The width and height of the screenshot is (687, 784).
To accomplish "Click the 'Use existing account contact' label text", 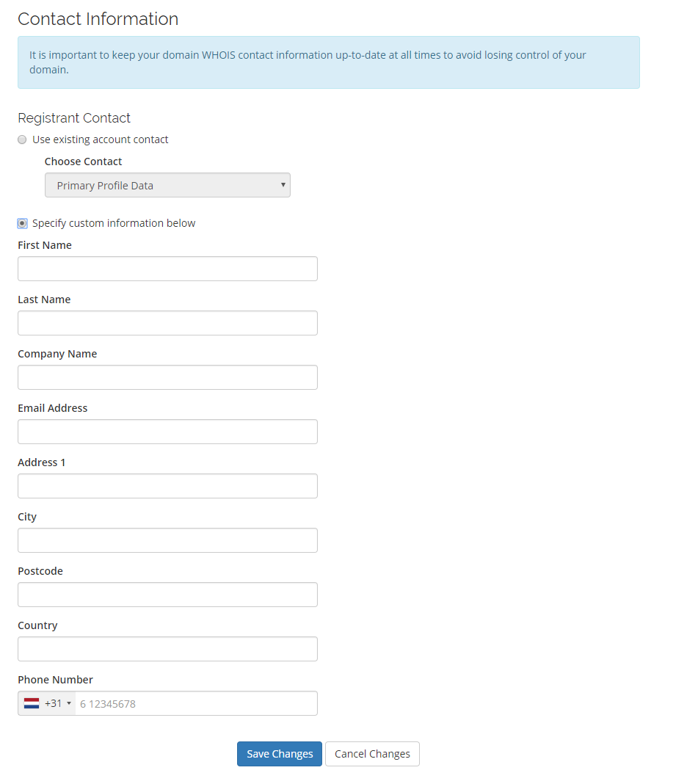I will point(101,139).
